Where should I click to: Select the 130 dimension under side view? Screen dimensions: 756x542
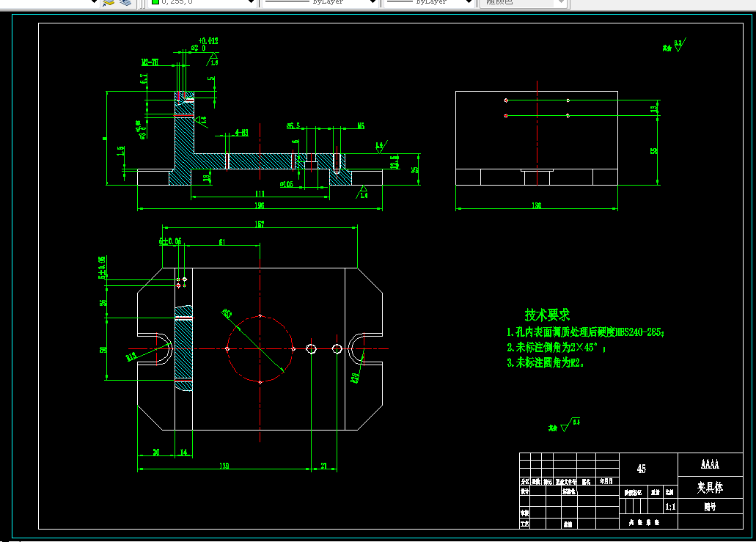tap(537, 205)
